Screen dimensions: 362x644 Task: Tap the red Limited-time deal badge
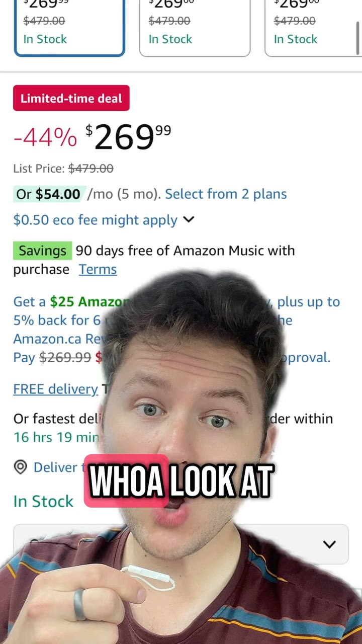pyautogui.click(x=71, y=98)
